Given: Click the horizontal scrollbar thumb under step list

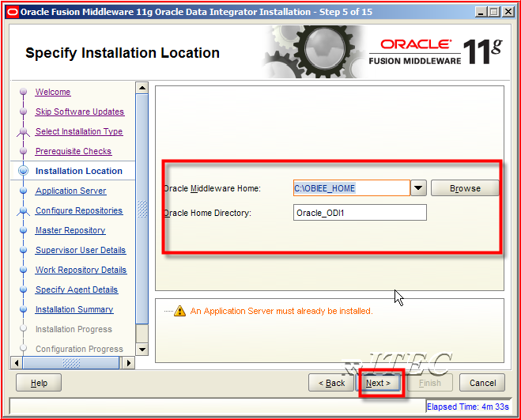Looking at the screenshot, I should pos(71,362).
